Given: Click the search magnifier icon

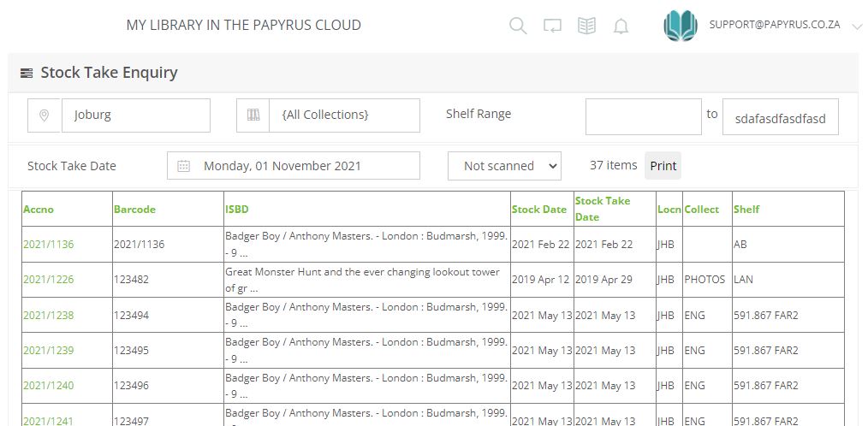Looking at the screenshot, I should [x=518, y=26].
